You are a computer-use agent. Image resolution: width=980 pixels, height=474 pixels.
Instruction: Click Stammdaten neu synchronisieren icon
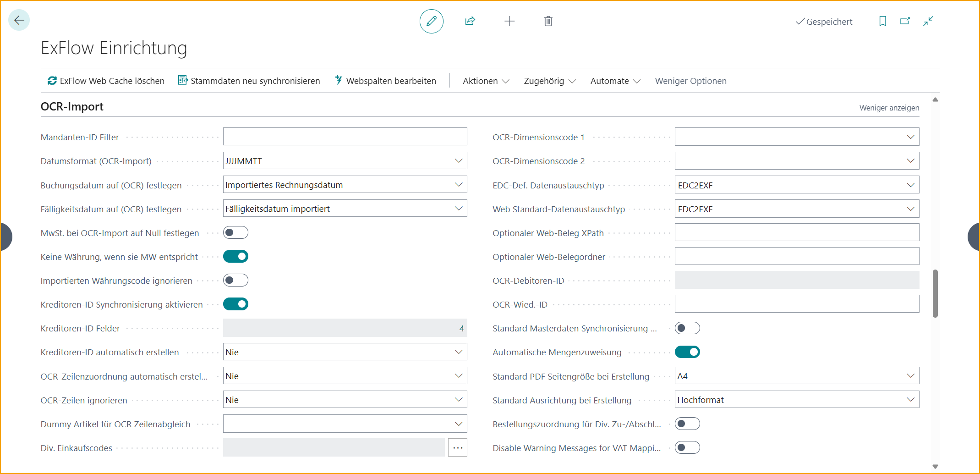click(183, 81)
